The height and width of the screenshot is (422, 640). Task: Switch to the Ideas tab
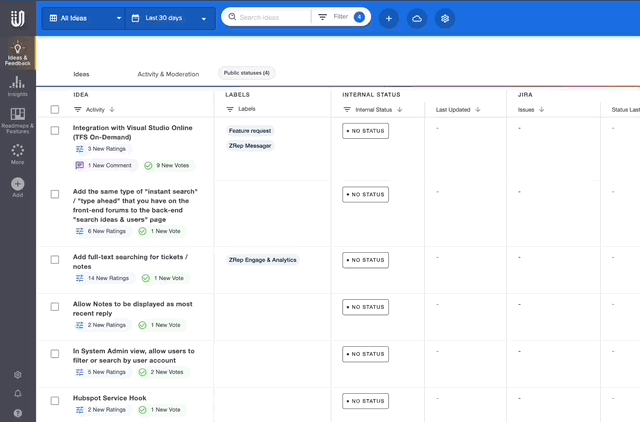[81, 74]
